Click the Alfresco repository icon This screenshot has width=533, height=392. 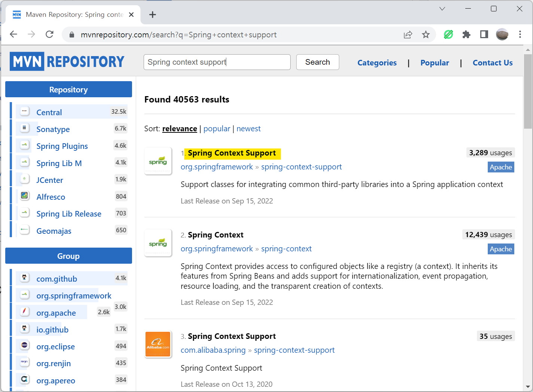(x=25, y=196)
